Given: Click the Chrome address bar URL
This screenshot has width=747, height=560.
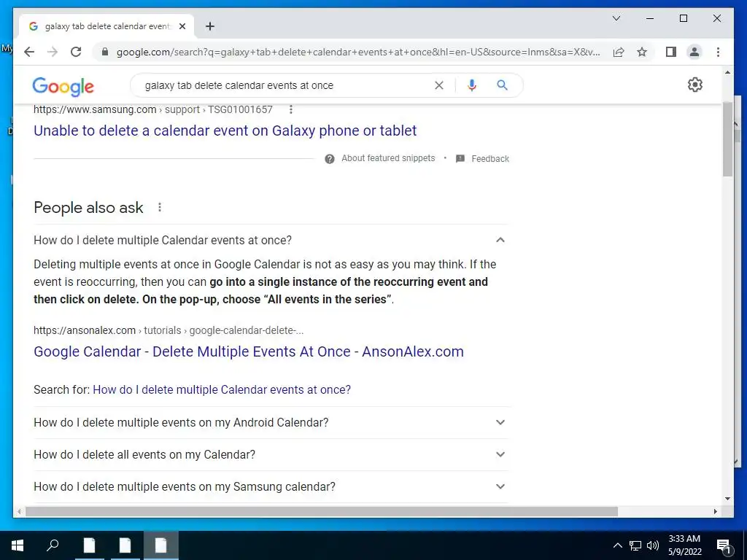Looking at the screenshot, I should (358, 52).
